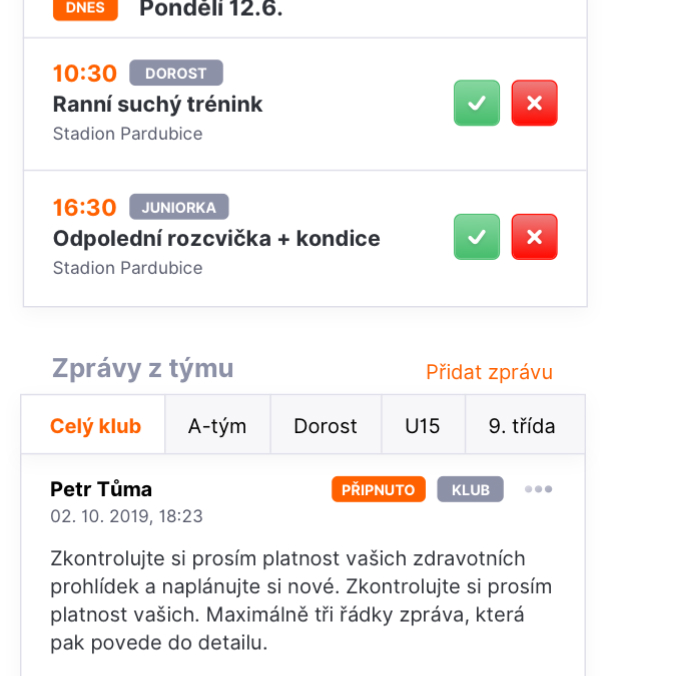The height and width of the screenshot is (676, 676).
Task: Switch to Celý klub tab
Action: [93, 424]
